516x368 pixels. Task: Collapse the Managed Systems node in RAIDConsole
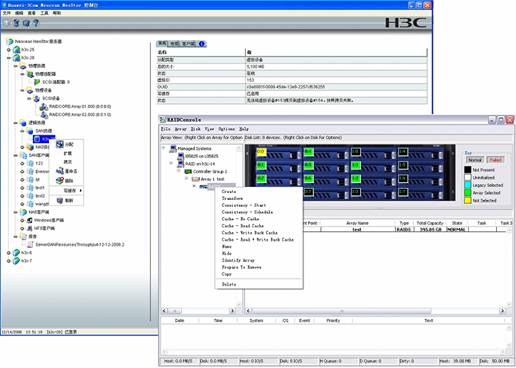pyautogui.click(x=164, y=148)
